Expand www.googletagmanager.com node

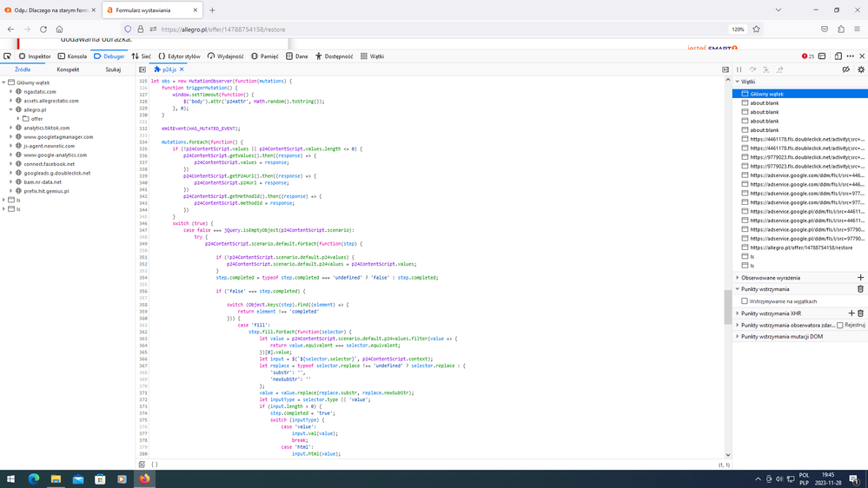[10, 136]
